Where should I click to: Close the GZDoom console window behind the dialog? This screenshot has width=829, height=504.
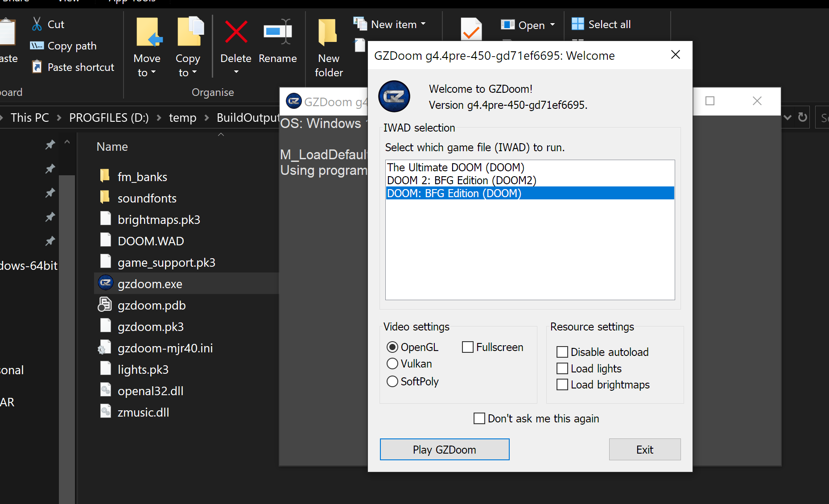point(757,101)
